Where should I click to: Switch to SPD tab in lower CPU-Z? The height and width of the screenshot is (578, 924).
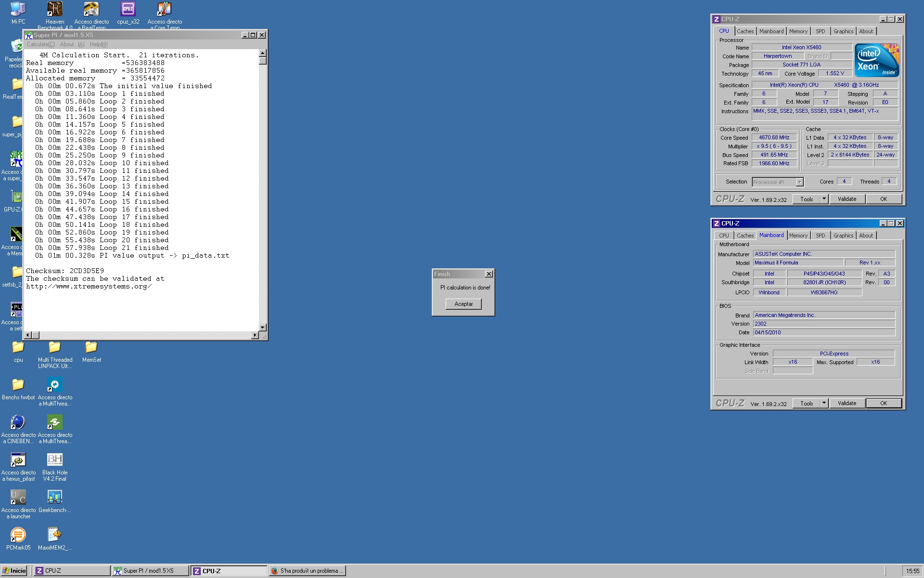click(820, 236)
